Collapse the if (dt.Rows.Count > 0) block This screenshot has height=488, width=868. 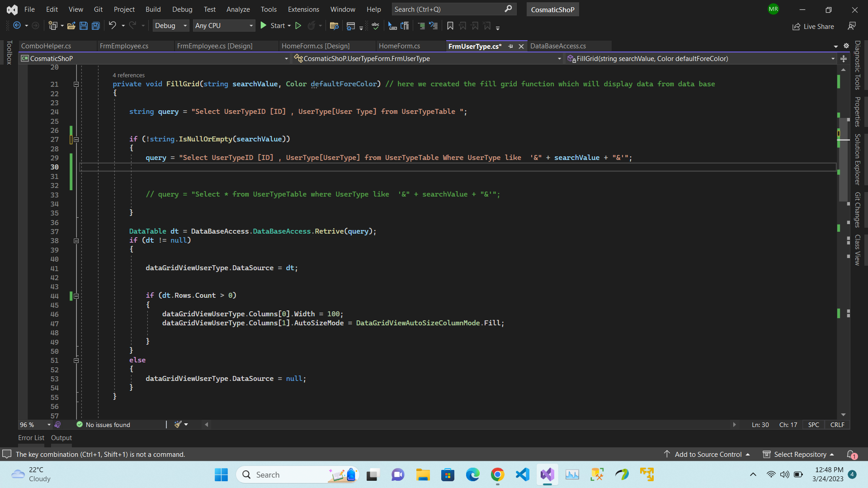(76, 296)
